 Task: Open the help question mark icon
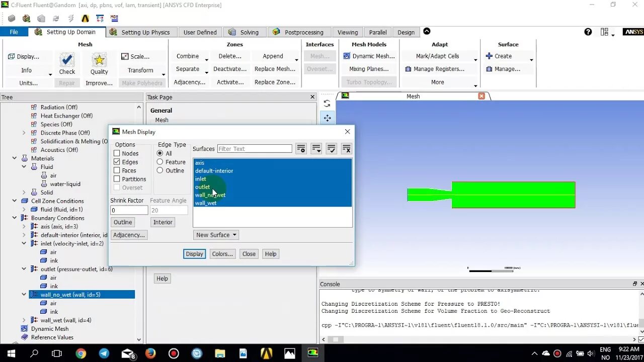(x=588, y=32)
